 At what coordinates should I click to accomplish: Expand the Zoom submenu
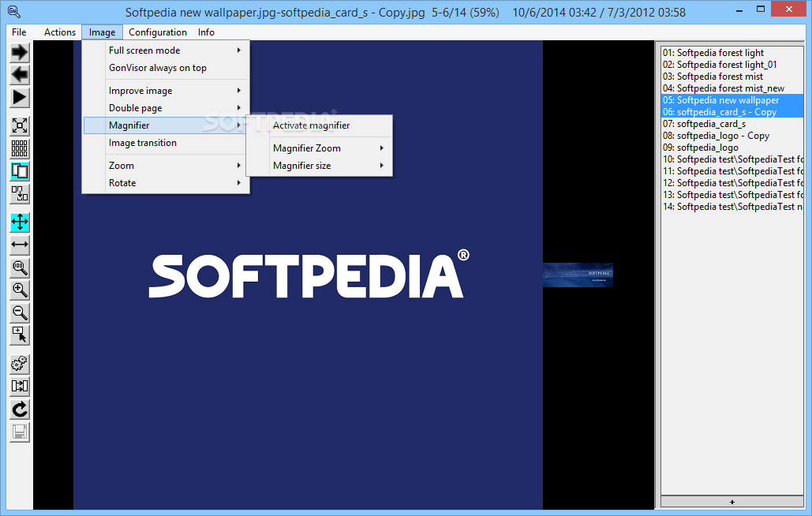(167, 166)
